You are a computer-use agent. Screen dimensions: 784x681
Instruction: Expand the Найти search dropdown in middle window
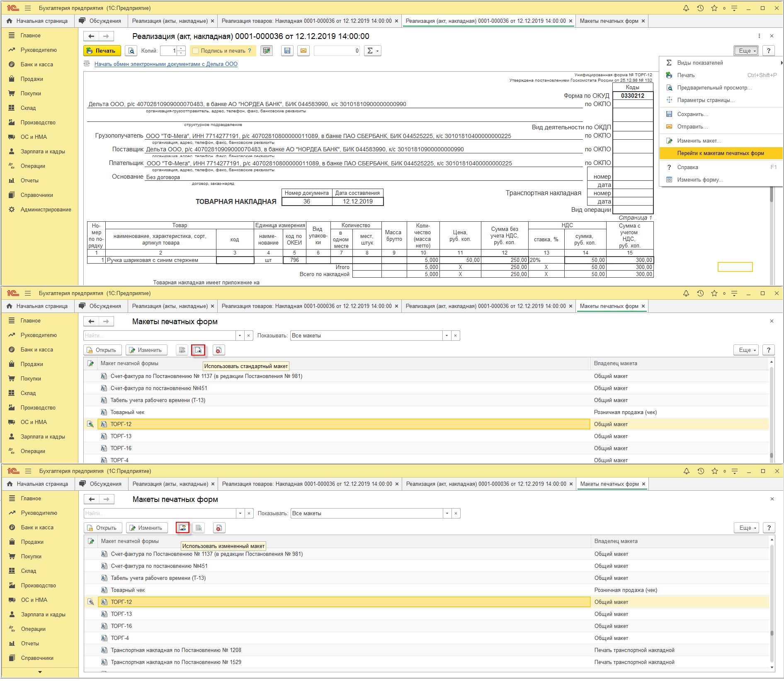click(x=240, y=335)
